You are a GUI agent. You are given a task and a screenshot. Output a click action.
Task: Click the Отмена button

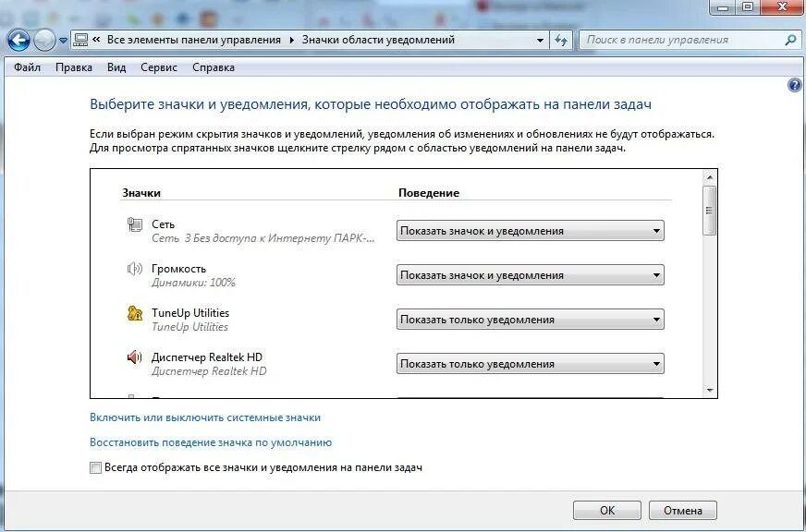(x=683, y=511)
